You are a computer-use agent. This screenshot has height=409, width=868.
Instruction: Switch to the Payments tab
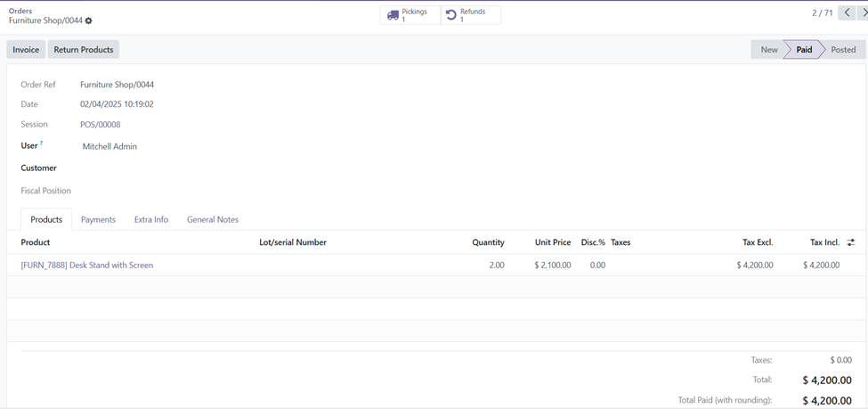[x=98, y=219]
